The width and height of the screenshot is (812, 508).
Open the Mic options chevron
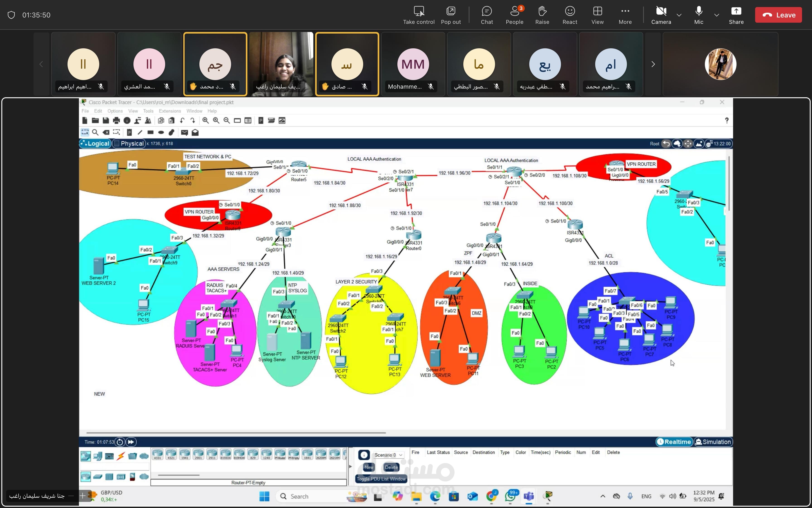(x=716, y=15)
